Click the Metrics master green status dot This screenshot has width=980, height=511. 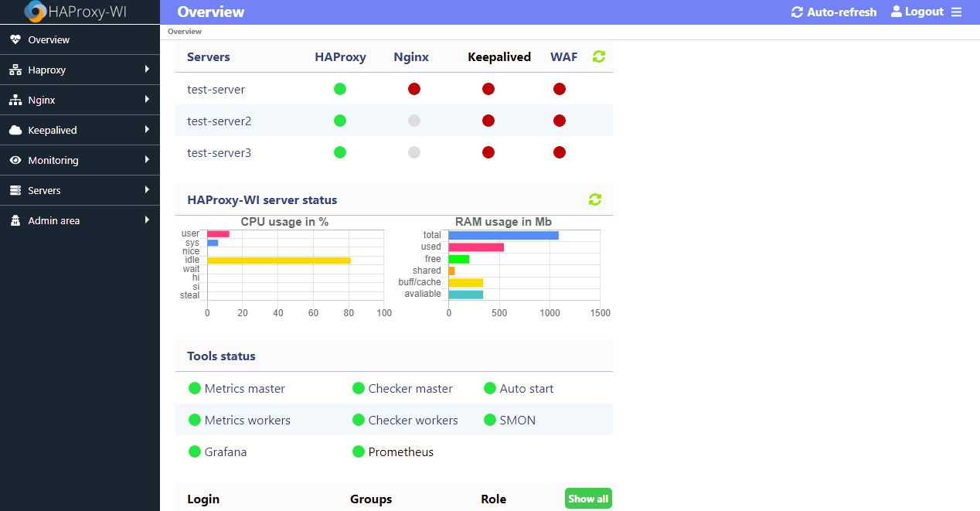pos(195,388)
